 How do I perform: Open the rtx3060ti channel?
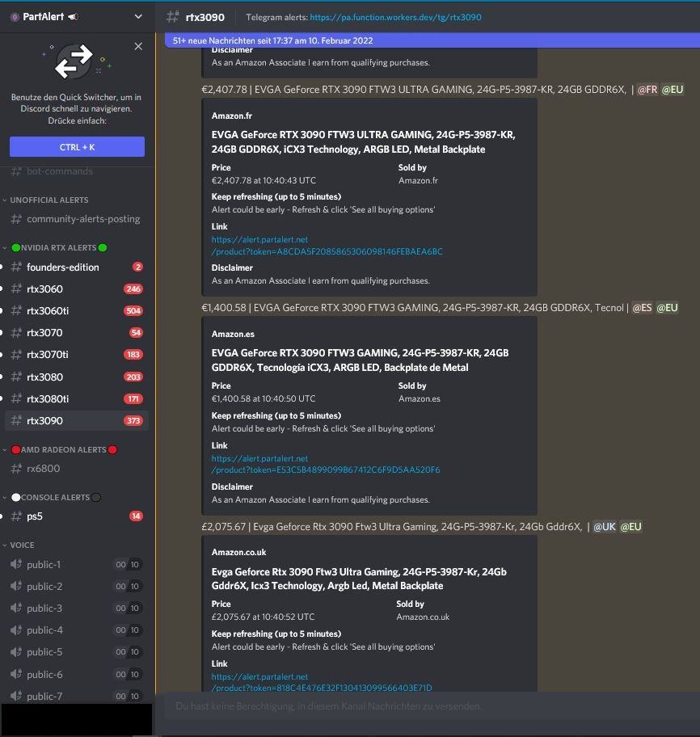(x=77, y=310)
